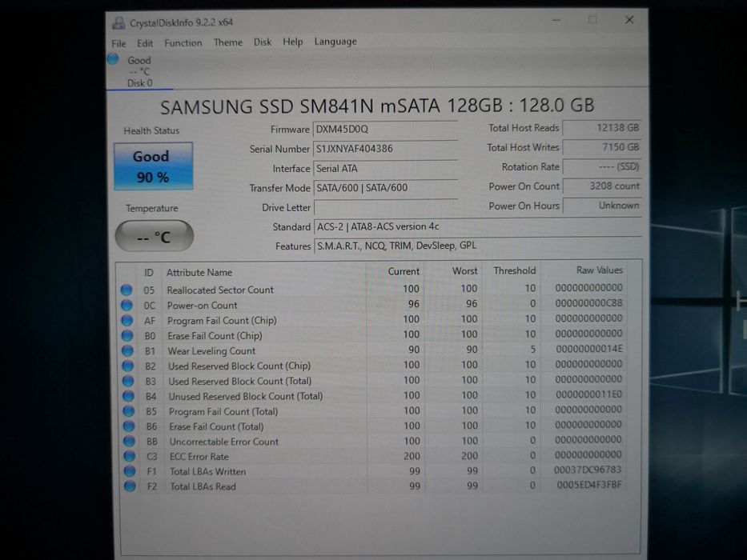Click status icon for Total LBAs Read
This screenshot has width=747, height=560.
[x=130, y=486]
